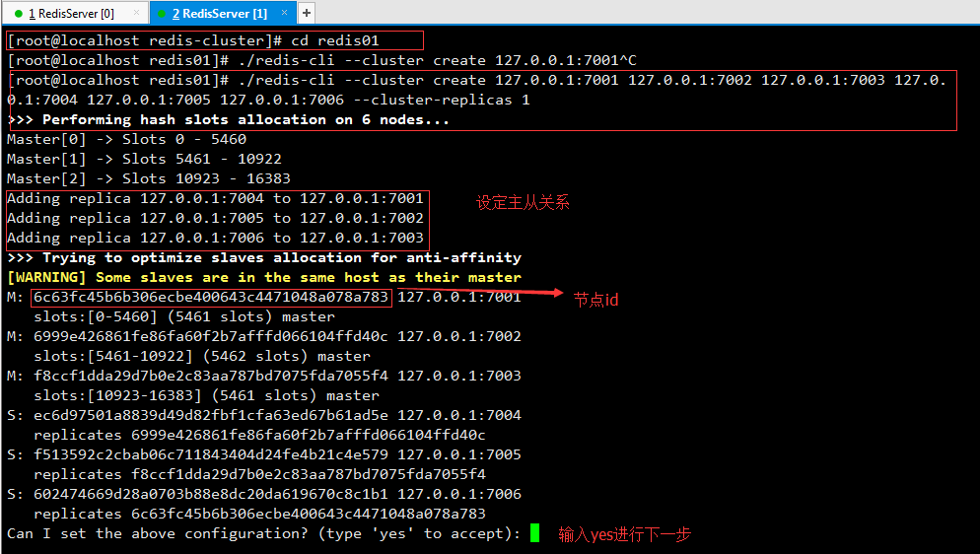Click the green cursor at the yes prompt
The width and height of the screenshot is (980, 554).
(x=534, y=532)
